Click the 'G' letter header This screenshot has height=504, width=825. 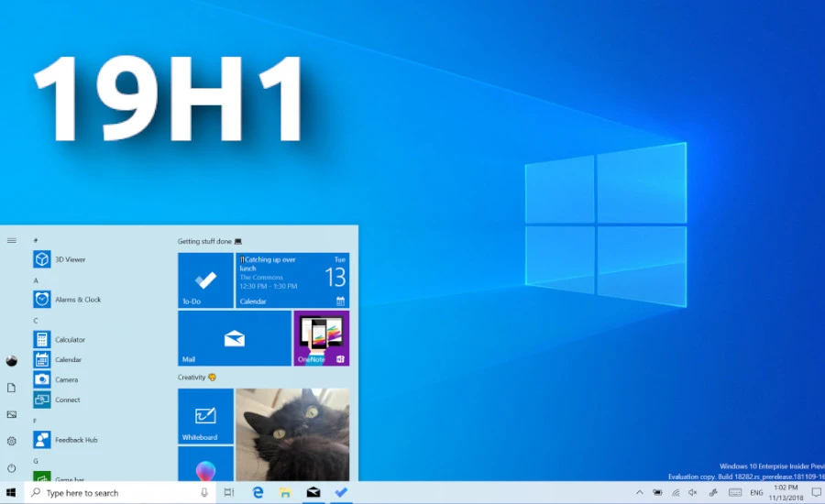(36, 461)
